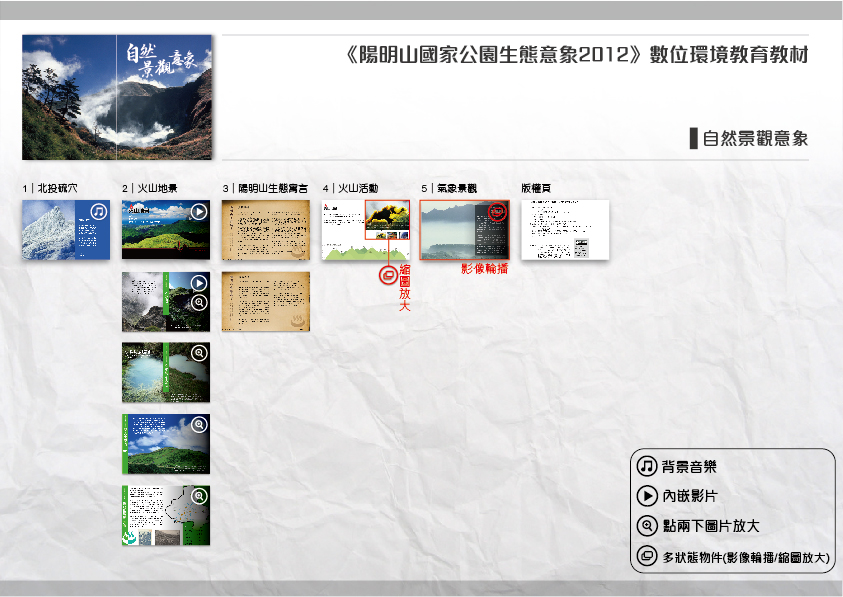The image size is (843, 597).
Task: Open the second 陽明山生態寓言 page thumbnail
Action: coord(265,301)
